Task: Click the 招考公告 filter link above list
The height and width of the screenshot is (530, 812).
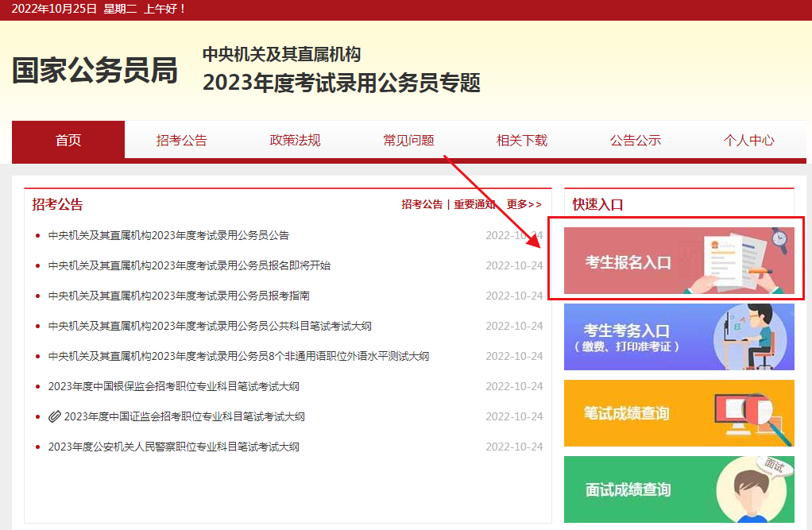Action: [x=422, y=204]
